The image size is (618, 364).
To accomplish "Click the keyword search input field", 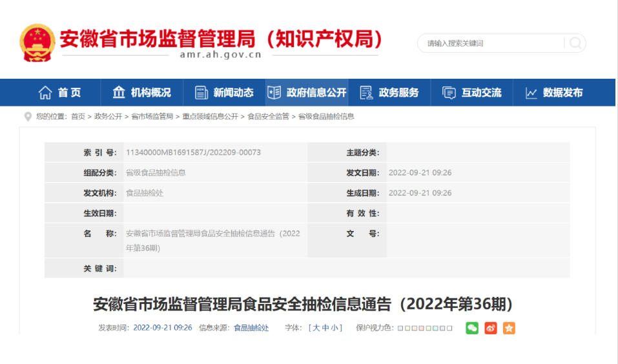I will [x=491, y=43].
